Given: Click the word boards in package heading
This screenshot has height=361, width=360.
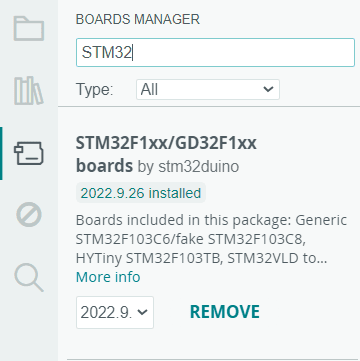Looking at the screenshot, I should click(104, 166).
